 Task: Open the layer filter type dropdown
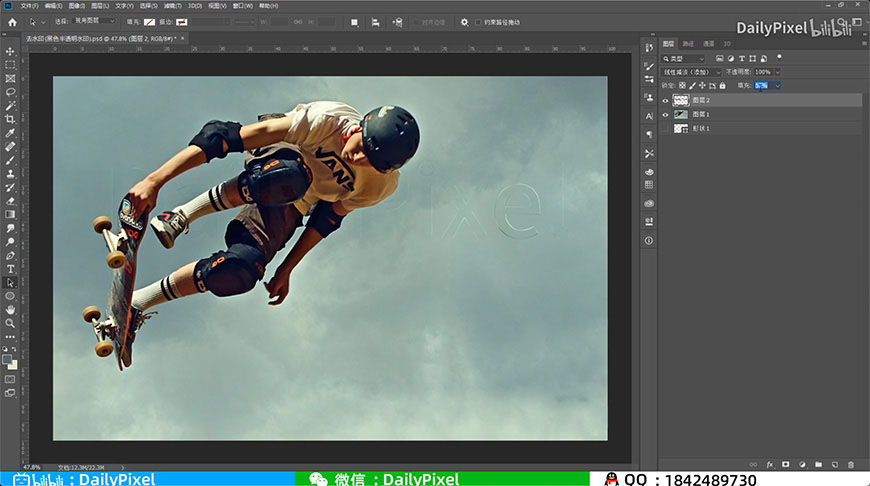684,58
